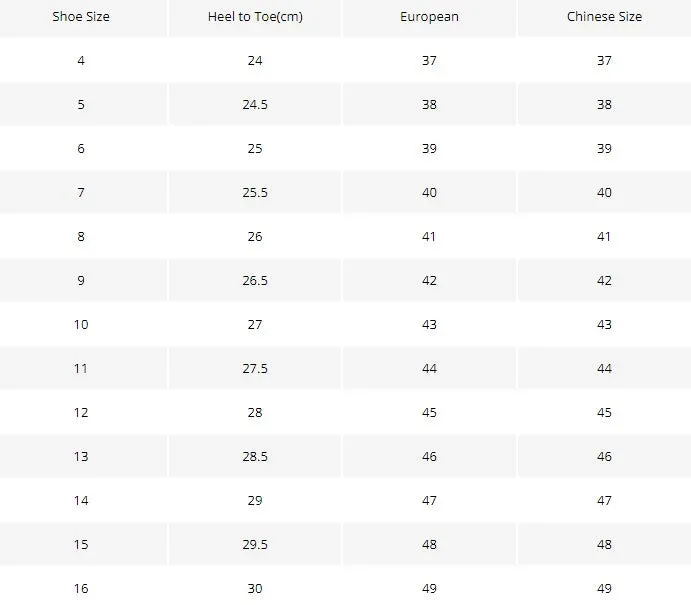
Task: Click Chinese size 49 cell
Action: pyautogui.click(x=604, y=589)
